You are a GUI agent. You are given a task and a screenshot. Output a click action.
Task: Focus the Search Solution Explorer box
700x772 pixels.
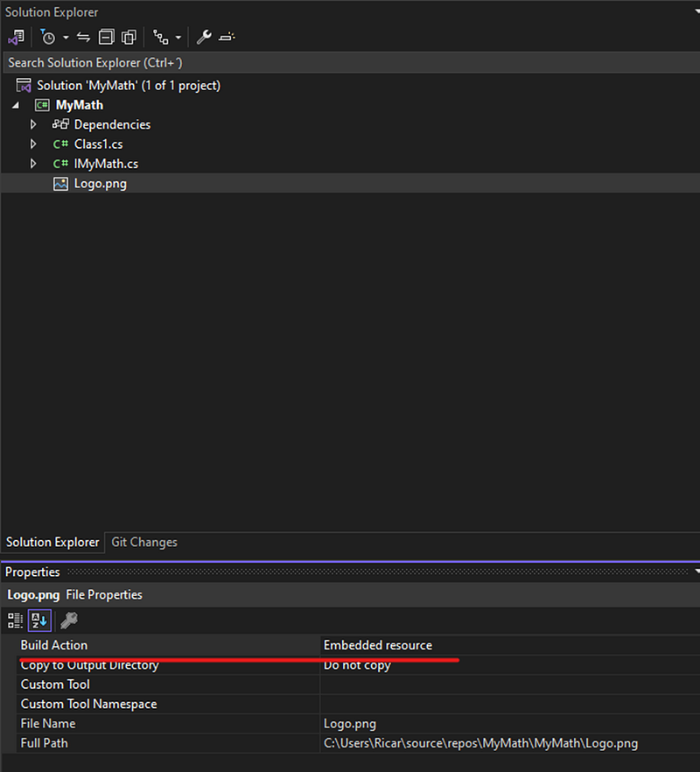click(x=352, y=63)
